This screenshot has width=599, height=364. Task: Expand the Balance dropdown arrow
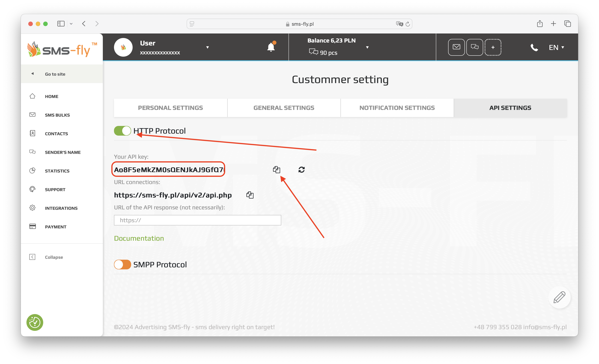[x=367, y=47]
